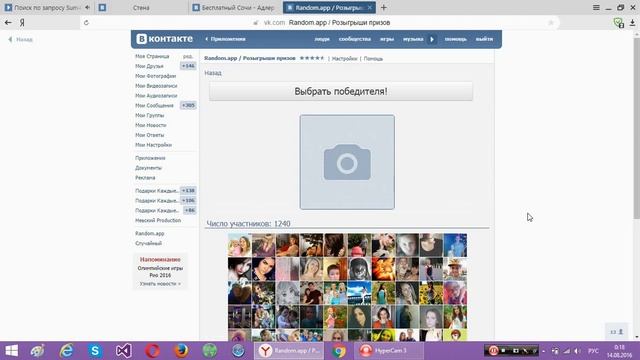Reload the page with refresh icon
Viewport: 640px width, 360px height.
click(x=86, y=22)
